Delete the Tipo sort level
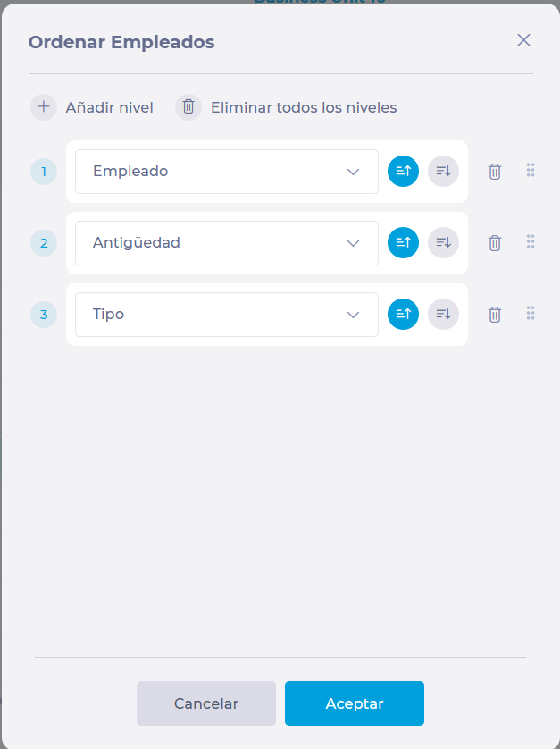560x749 pixels. pos(495,315)
